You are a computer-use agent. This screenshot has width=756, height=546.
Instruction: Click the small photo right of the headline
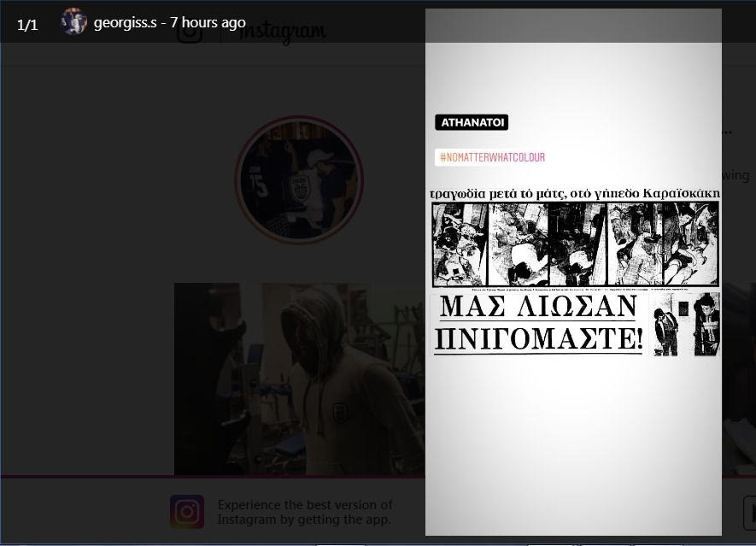(685, 324)
